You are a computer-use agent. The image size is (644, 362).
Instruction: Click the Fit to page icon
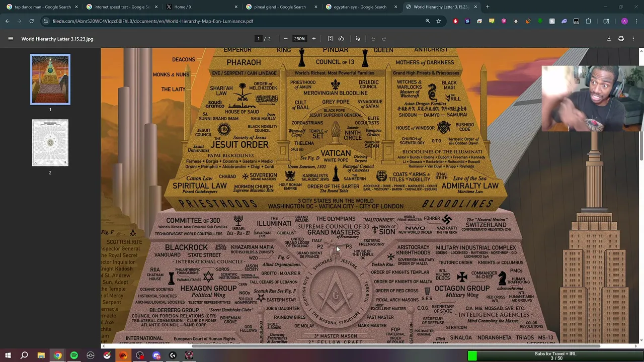point(330,39)
